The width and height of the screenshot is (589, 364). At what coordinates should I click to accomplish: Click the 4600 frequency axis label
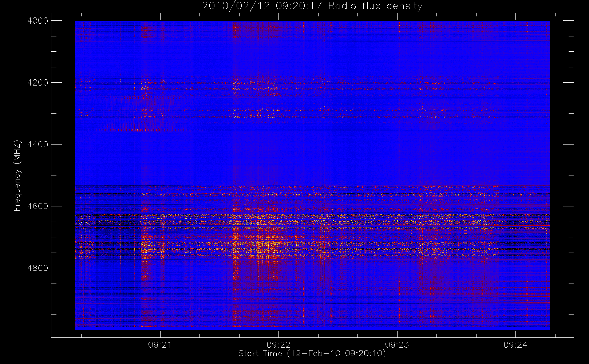point(38,206)
